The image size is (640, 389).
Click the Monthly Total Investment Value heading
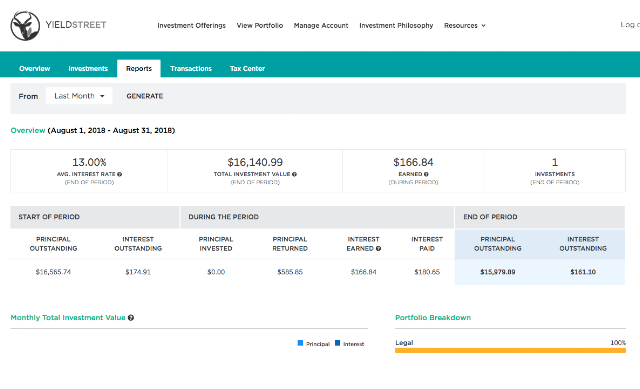(x=68, y=318)
